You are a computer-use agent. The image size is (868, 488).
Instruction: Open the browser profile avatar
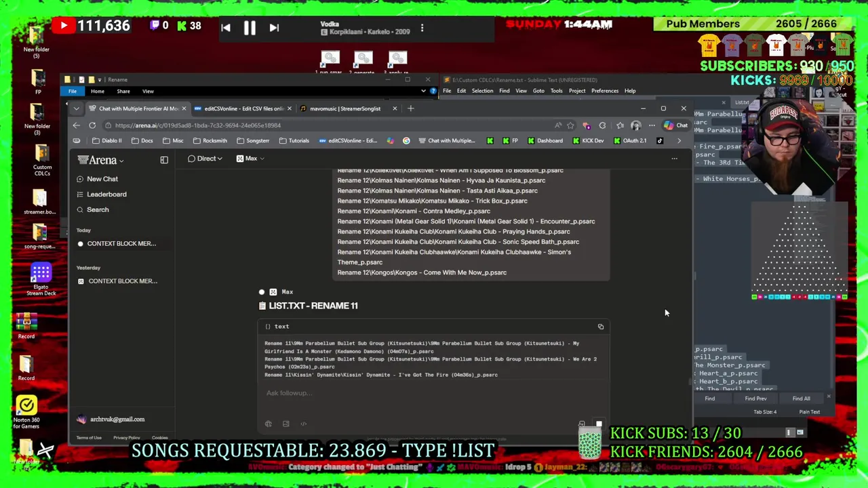pyautogui.click(x=635, y=125)
